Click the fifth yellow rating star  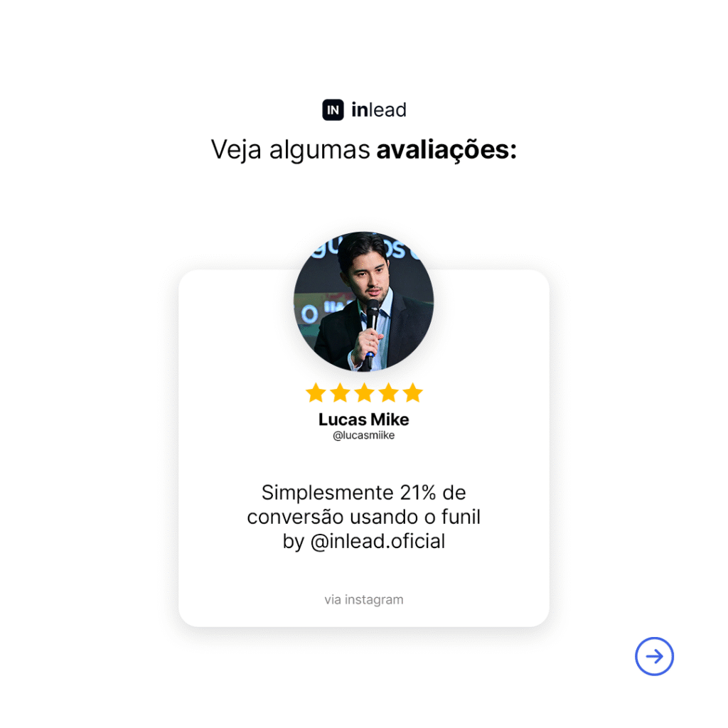(412, 392)
